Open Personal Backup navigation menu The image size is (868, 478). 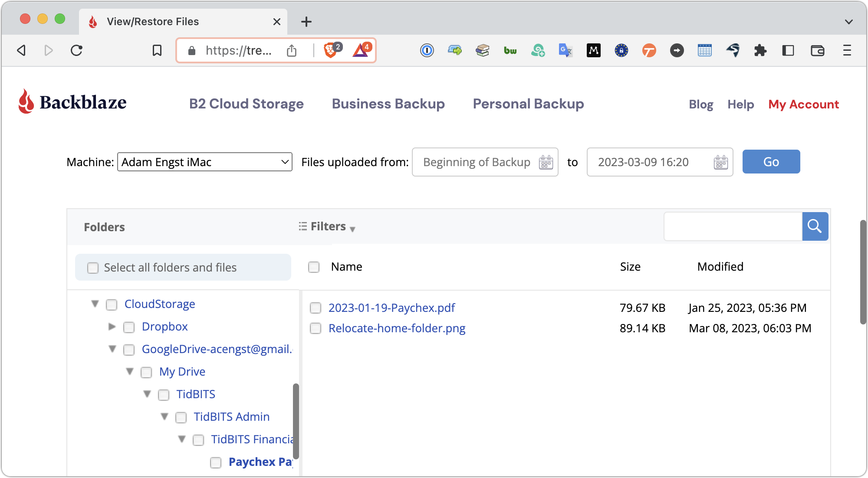coord(528,104)
